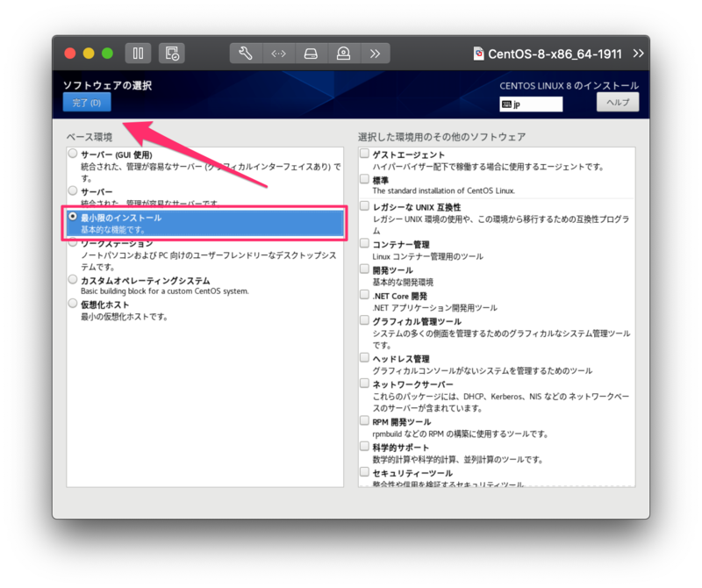Image resolution: width=702 pixels, height=588 pixels.
Task: Click the jp keyboard layout field
Action: point(531,104)
